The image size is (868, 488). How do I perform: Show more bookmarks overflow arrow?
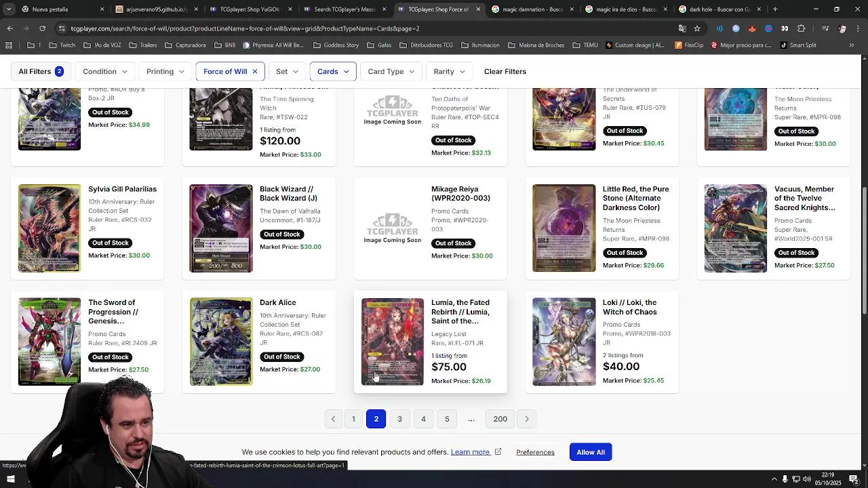point(852,45)
